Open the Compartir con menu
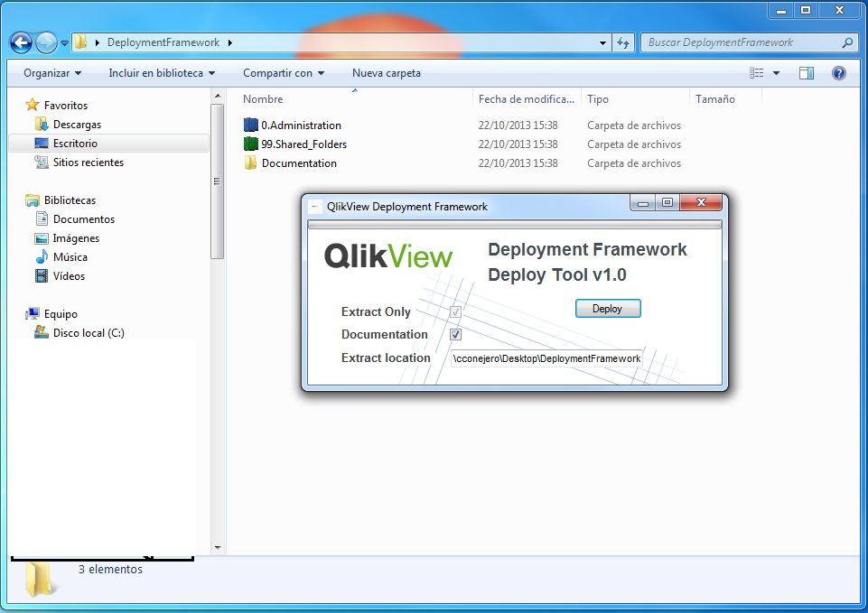Image resolution: width=868 pixels, height=613 pixels. (x=284, y=73)
